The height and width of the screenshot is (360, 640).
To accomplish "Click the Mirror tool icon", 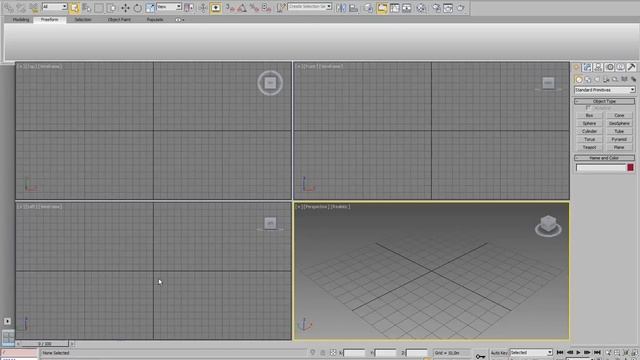I will click(341, 7).
